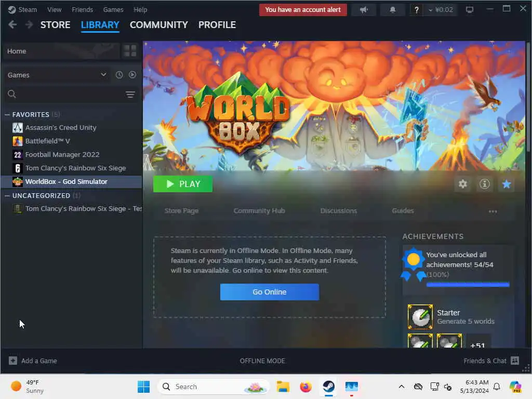This screenshot has width=532, height=399.
Task: Collapse the FAVORITES category
Action: [7, 115]
